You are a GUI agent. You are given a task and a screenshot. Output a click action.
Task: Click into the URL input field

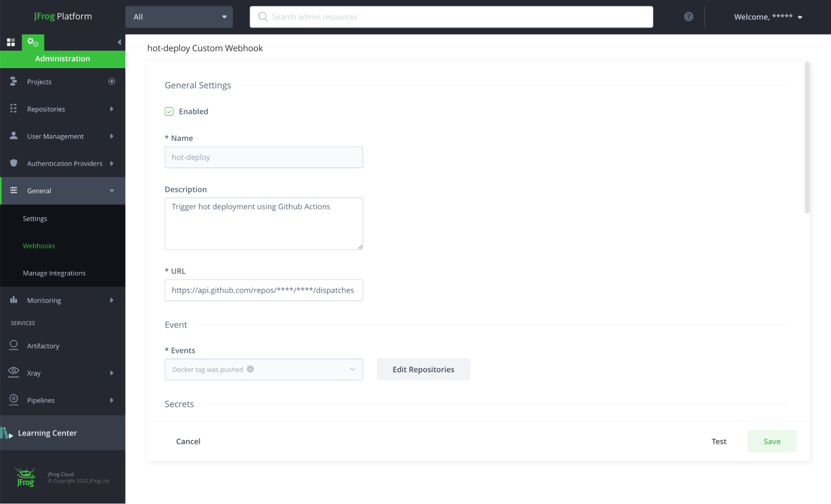[264, 290]
